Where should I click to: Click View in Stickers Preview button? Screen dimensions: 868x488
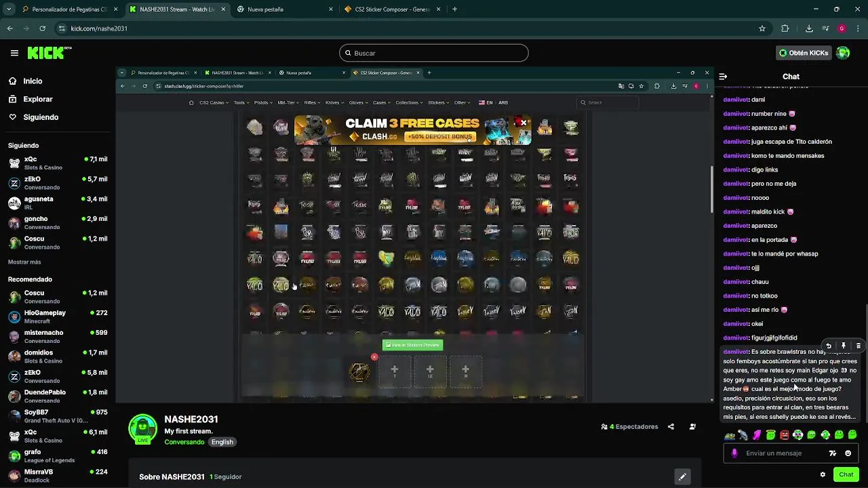(x=412, y=345)
